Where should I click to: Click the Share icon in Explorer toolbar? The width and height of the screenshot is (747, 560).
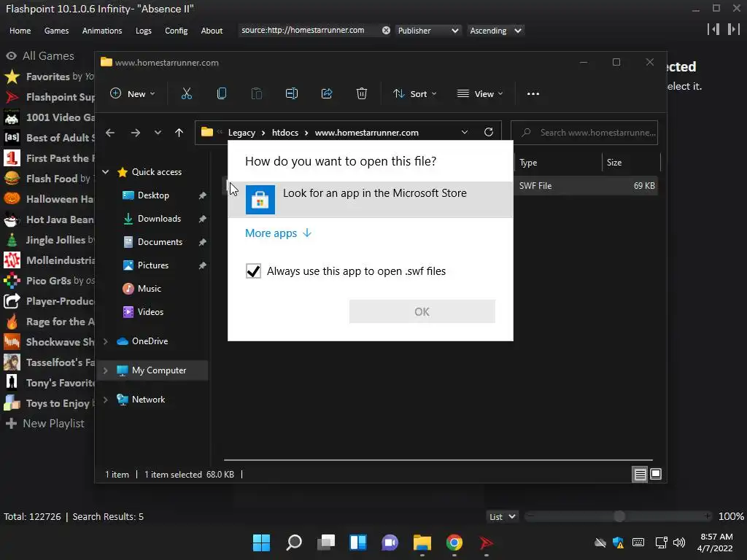327,93
